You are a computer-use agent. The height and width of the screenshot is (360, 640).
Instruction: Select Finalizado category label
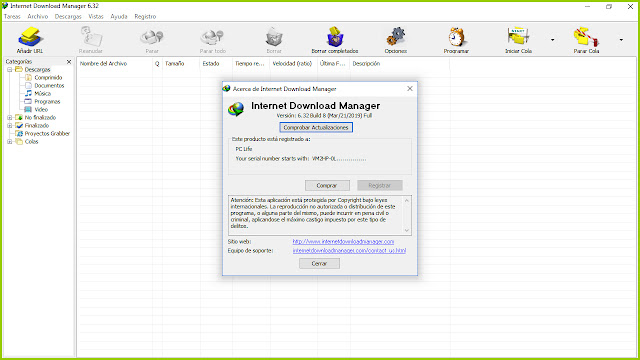click(x=36, y=126)
